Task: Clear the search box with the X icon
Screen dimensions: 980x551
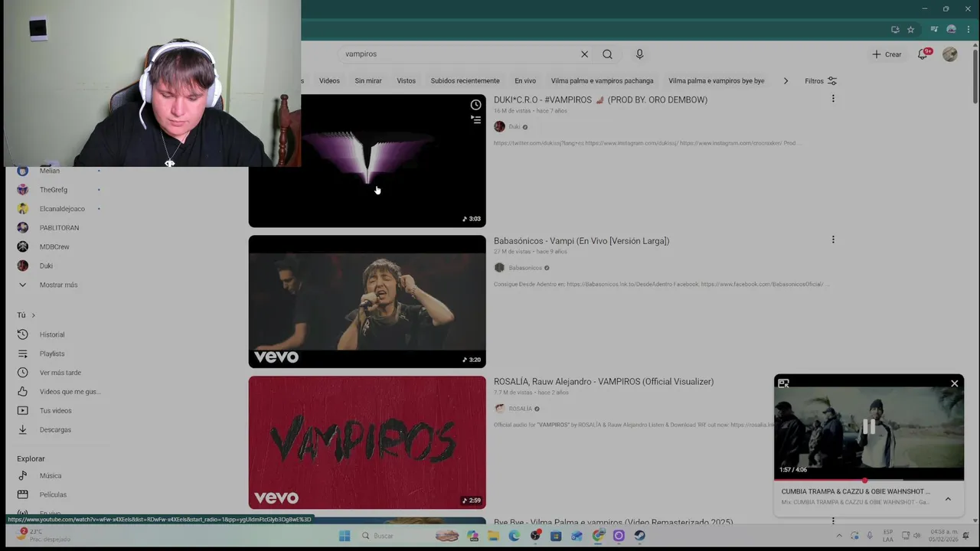Action: click(x=584, y=54)
